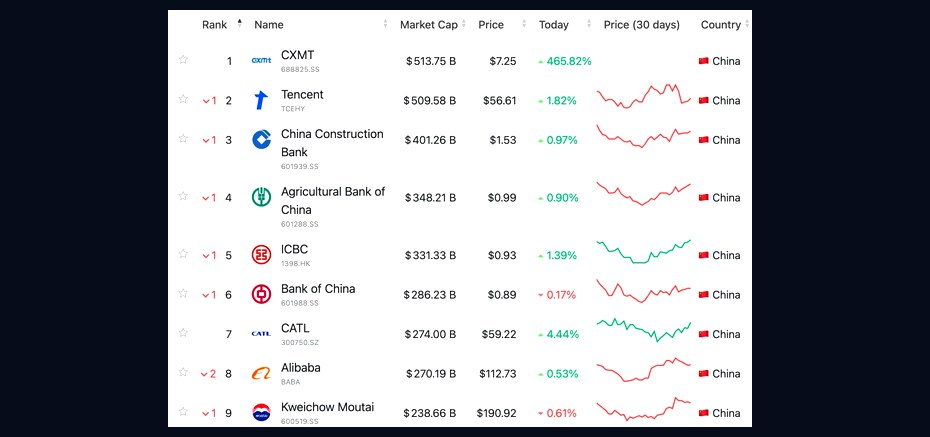930x437 pixels.
Task: View the ICBC 30-day price chart
Action: [x=644, y=252]
